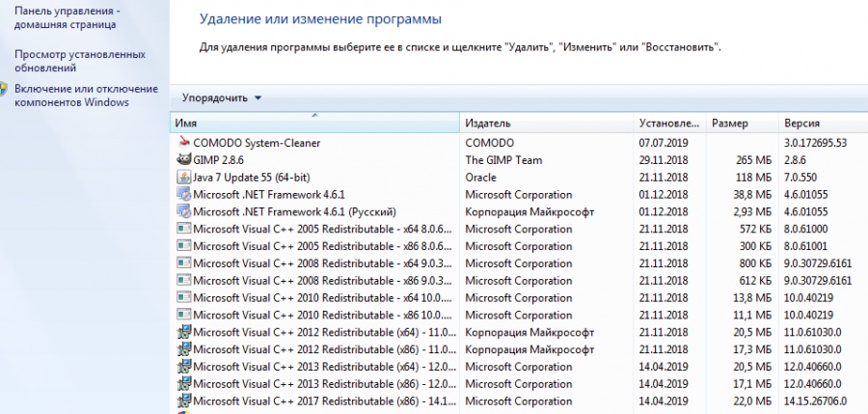Select Visual C++ 2013 Redistributable (x64) name
Screen dimensions: 868x414
click(x=324, y=367)
